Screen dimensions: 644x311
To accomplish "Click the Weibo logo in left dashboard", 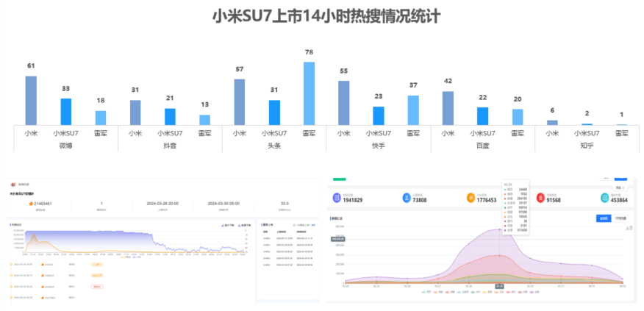I will click(12, 185).
